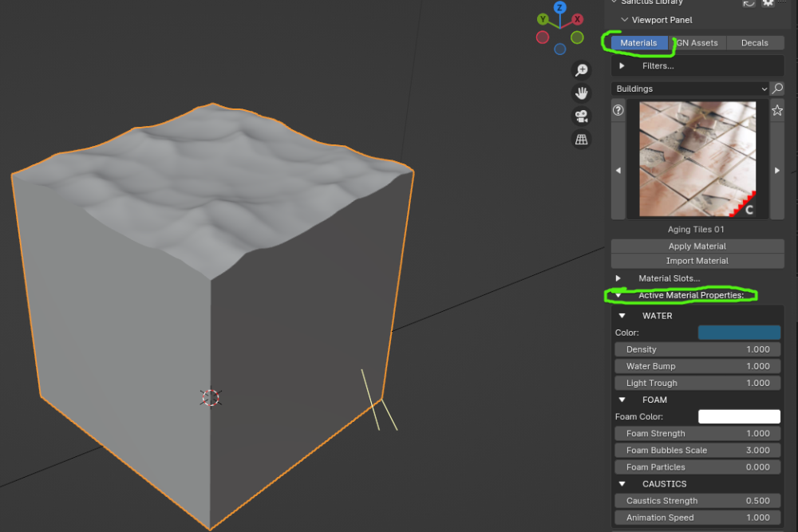
Task: Open the Buildings category dropdown
Action: click(690, 89)
